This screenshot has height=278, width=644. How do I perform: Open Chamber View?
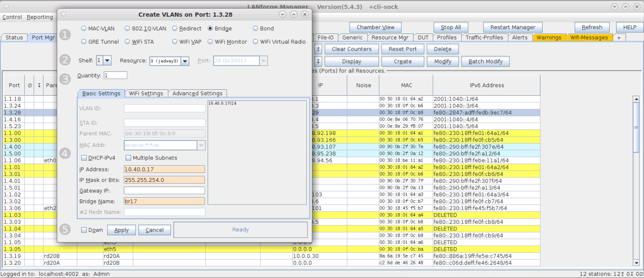pos(376,28)
